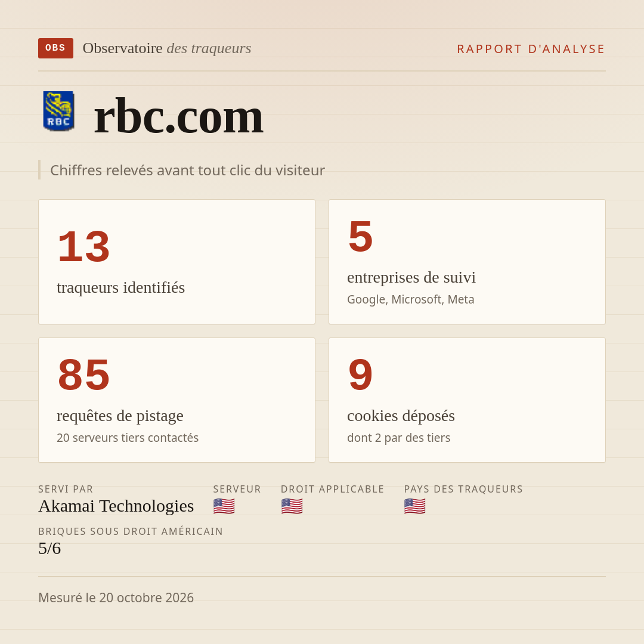
Task: Click the DROIT APPLICABLE label
Action: click(x=332, y=489)
